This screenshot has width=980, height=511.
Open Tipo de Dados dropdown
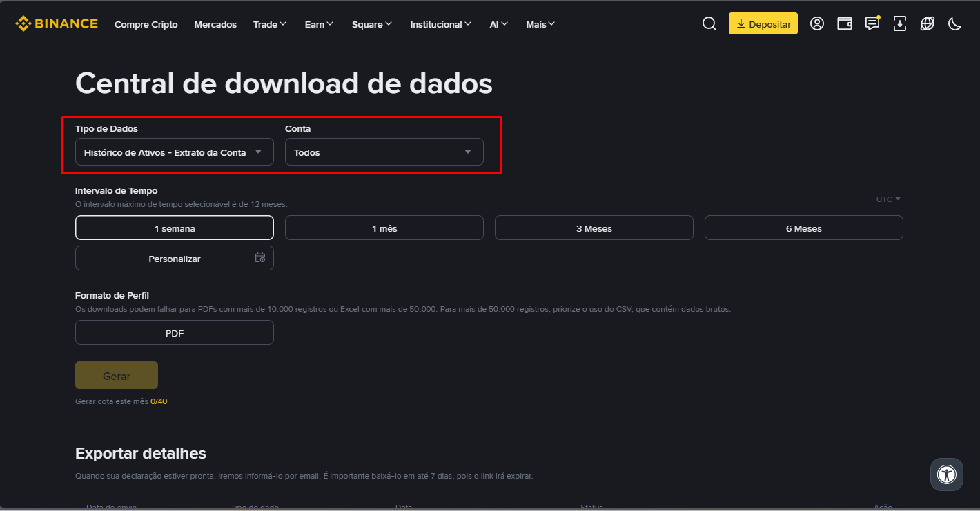[175, 152]
